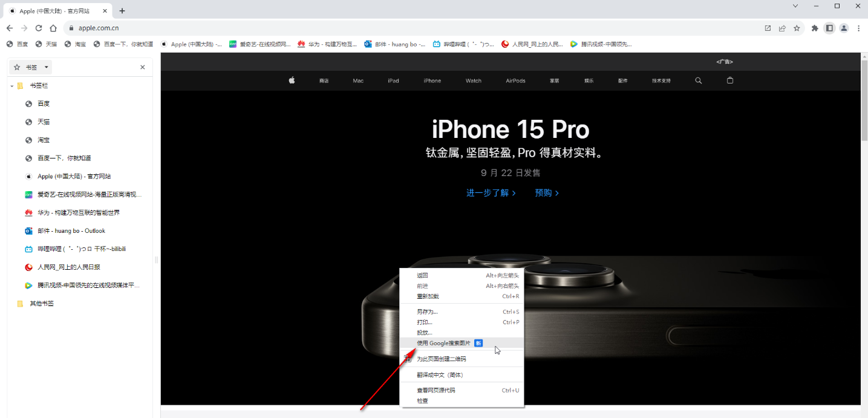Open Chrome's three-dot menu
868x418 pixels.
click(x=858, y=28)
